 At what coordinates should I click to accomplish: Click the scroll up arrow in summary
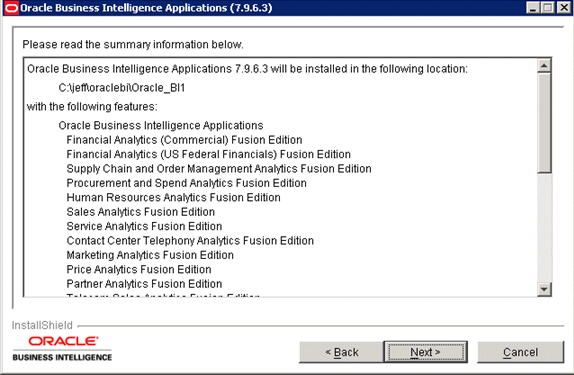(544, 66)
